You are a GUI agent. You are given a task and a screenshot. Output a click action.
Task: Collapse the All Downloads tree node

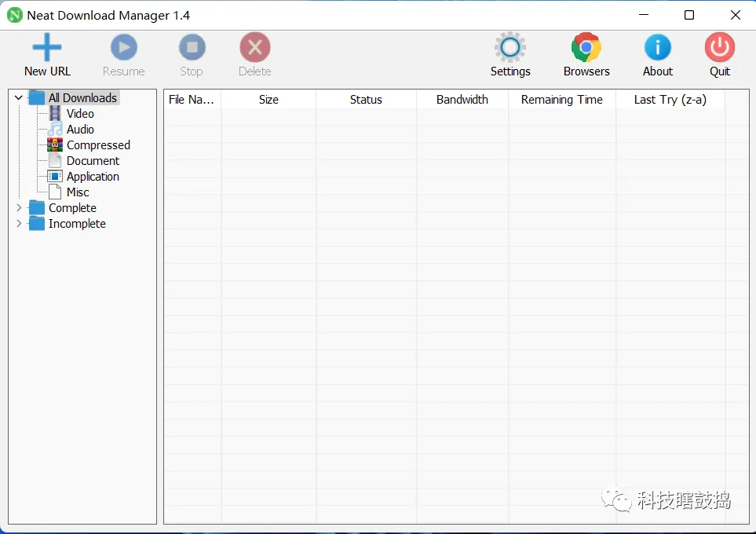[19, 98]
